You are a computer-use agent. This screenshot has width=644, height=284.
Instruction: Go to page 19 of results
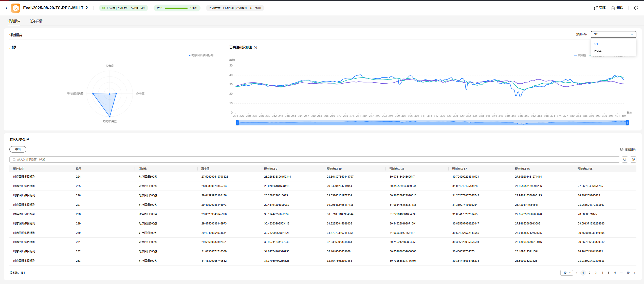click(628, 273)
